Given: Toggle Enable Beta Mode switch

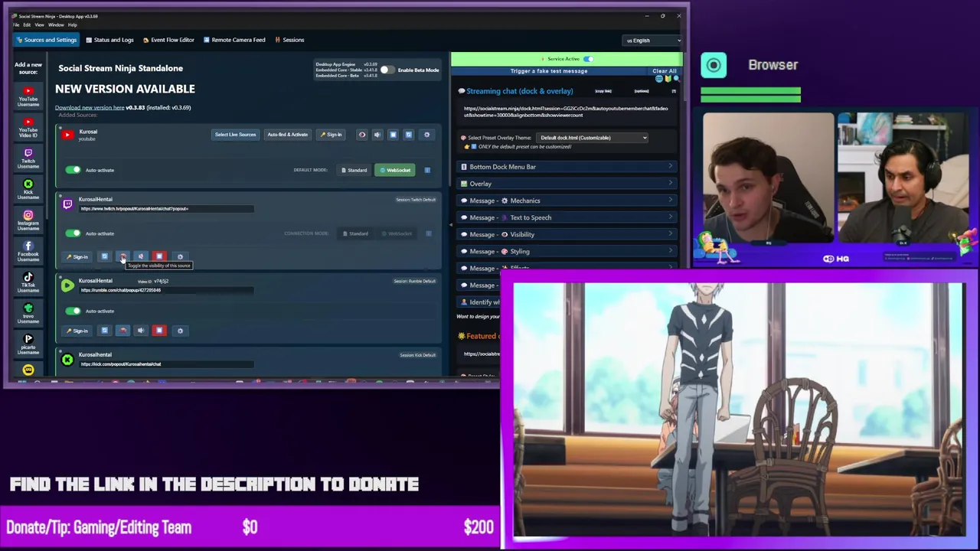Looking at the screenshot, I should click(387, 70).
